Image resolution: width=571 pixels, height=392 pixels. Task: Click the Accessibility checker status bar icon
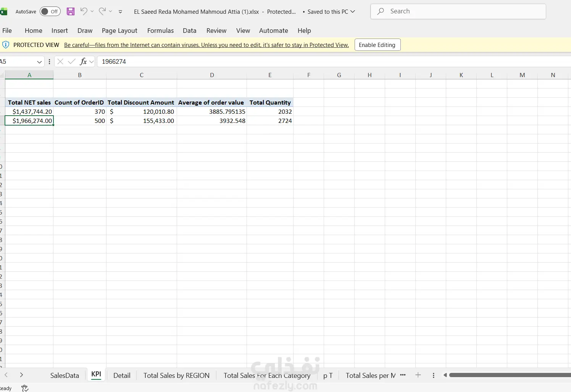coord(25,388)
